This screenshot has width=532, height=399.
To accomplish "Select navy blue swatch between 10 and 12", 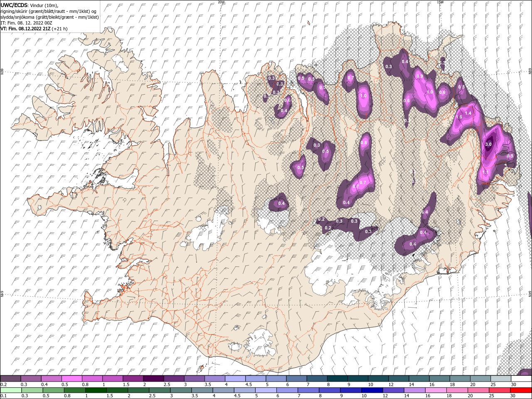I will pos(371,390).
